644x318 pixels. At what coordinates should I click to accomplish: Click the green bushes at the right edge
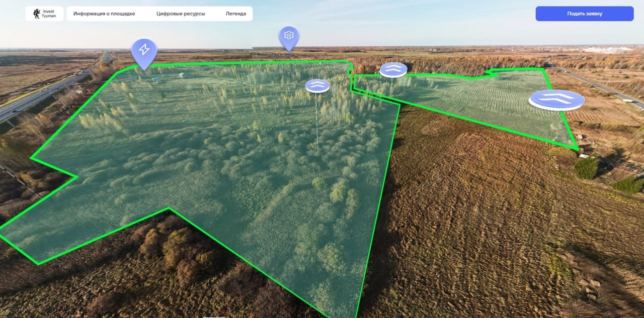(587, 168)
